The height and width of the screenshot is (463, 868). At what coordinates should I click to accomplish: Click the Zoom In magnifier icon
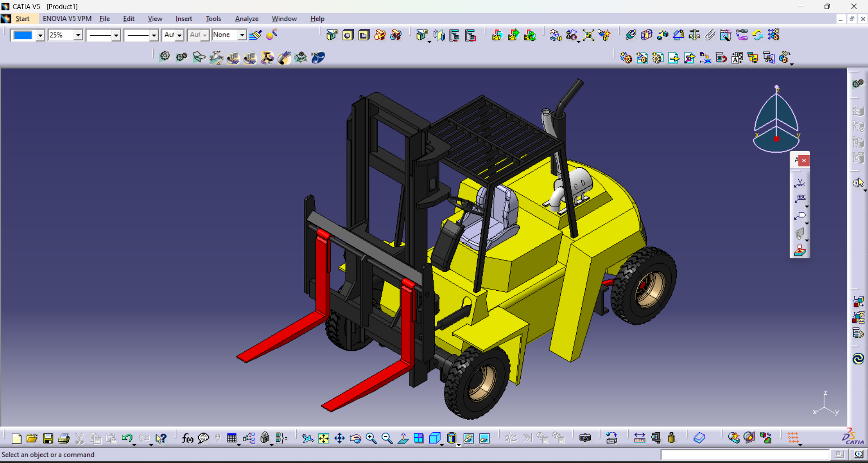click(371, 438)
